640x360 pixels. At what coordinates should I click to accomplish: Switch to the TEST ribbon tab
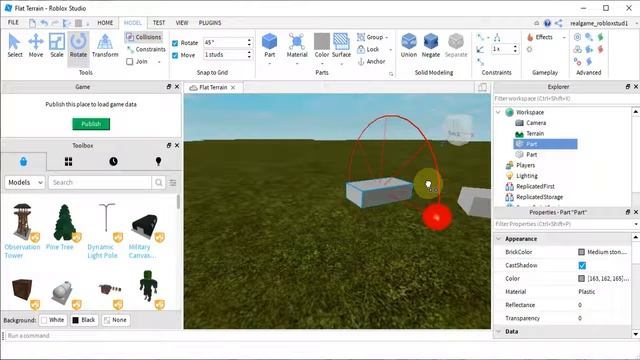(x=159, y=23)
